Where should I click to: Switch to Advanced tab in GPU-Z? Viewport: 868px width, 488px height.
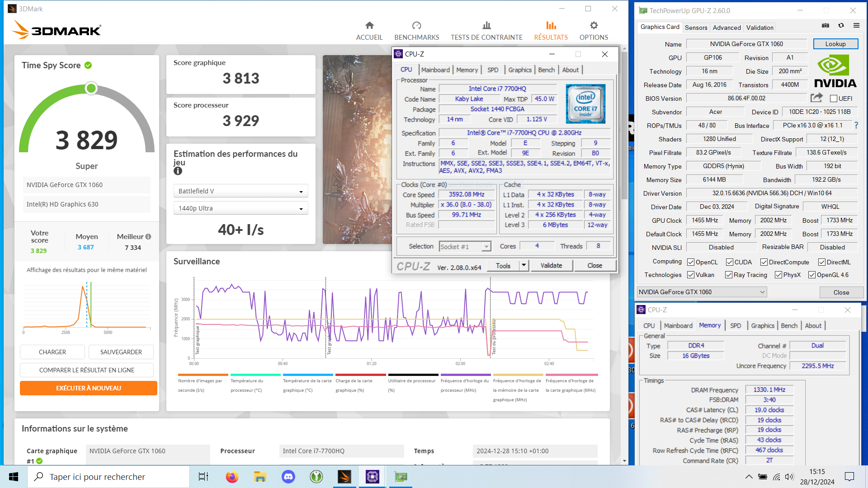click(726, 28)
